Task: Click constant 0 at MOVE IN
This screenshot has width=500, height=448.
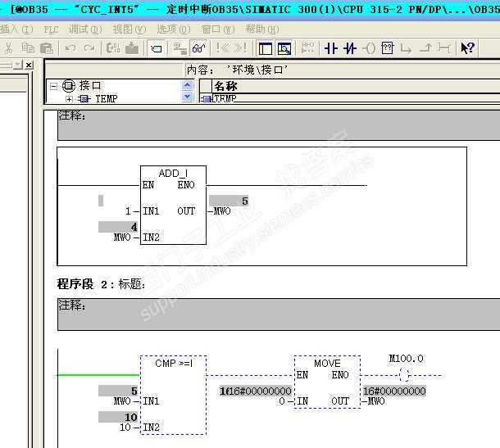Action: click(282, 400)
